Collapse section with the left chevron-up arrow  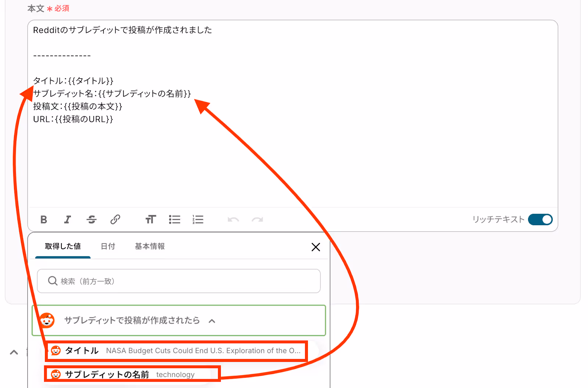14,352
